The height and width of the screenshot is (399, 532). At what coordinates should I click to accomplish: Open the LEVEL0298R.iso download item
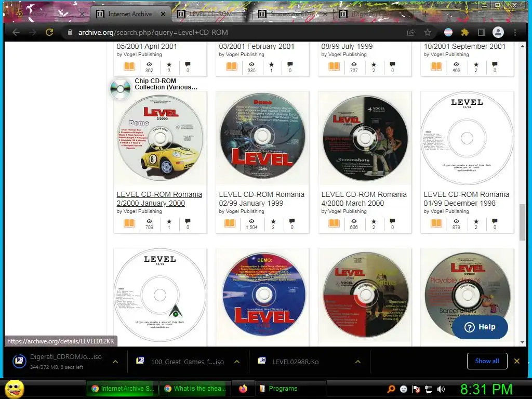[295, 362]
